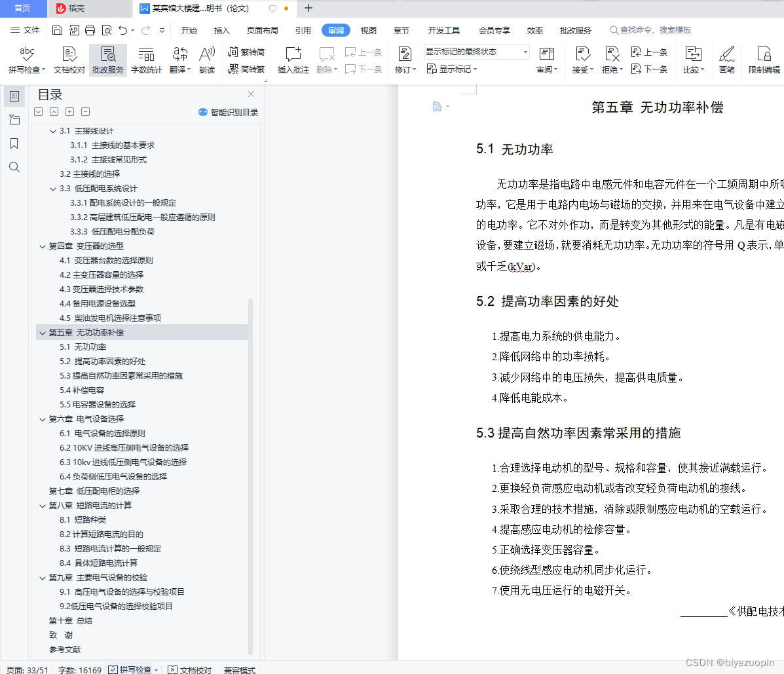This screenshot has height=674, width=784.
Task: Click 兼容模式 in the status bar
Action: [240, 669]
